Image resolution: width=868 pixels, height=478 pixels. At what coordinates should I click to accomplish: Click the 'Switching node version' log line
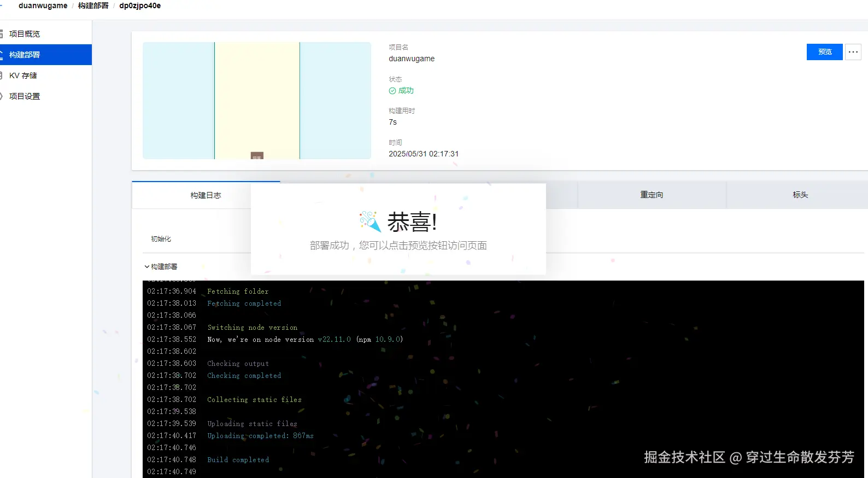tap(253, 328)
